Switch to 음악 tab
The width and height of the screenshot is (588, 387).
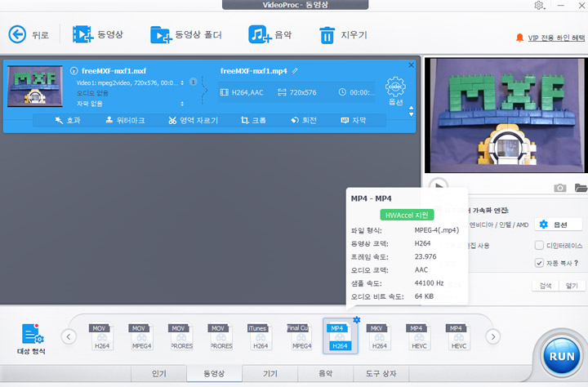click(326, 373)
